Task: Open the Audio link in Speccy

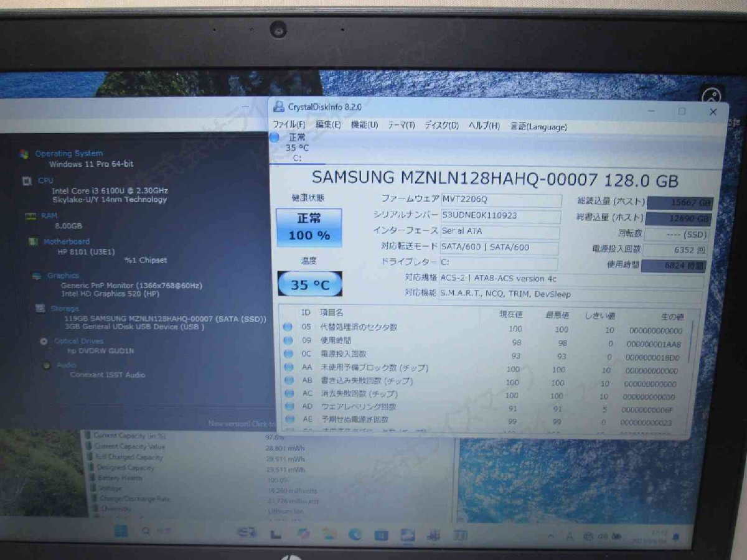Action: point(67,365)
